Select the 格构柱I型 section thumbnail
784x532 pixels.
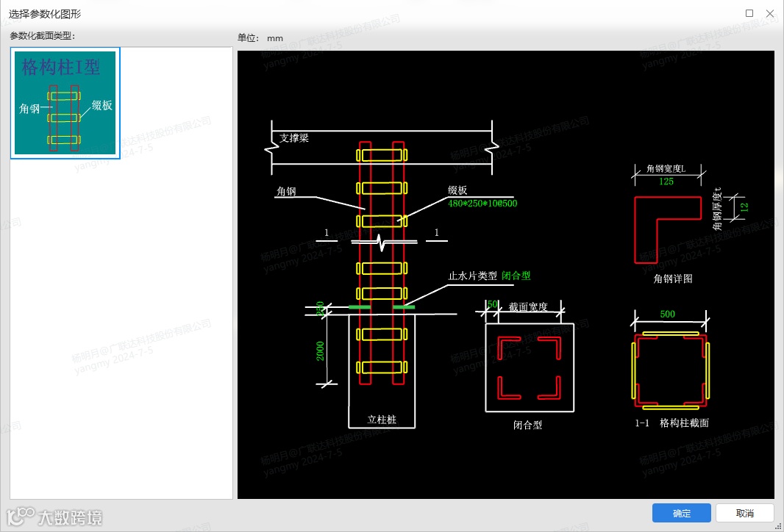[x=65, y=103]
